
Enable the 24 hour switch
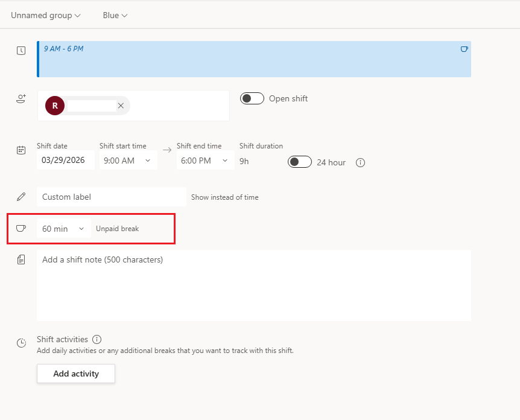(300, 162)
